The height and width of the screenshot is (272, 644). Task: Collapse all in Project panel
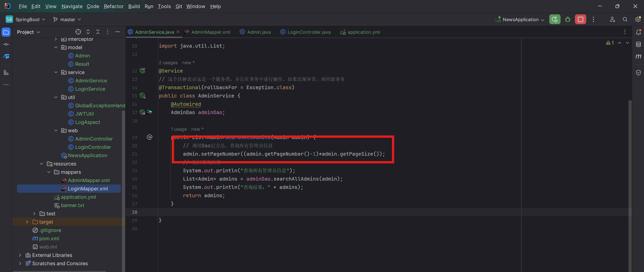pyautogui.click(x=98, y=32)
